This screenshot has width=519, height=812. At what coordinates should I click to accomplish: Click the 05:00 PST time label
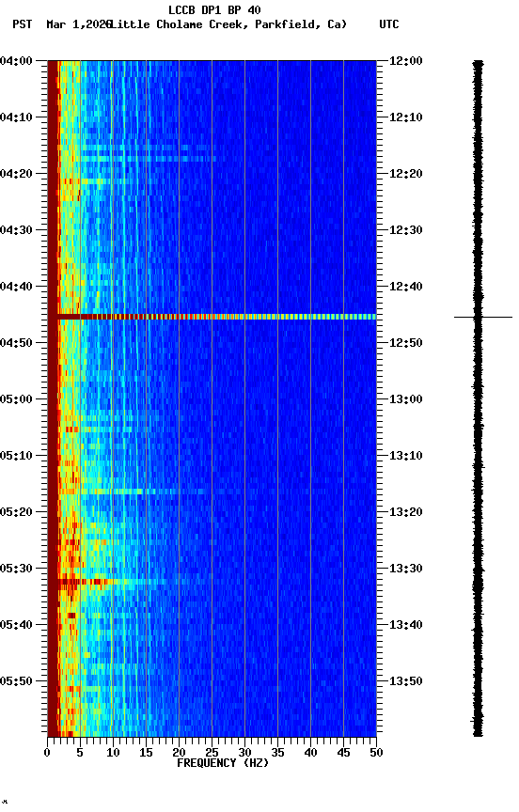16,399
